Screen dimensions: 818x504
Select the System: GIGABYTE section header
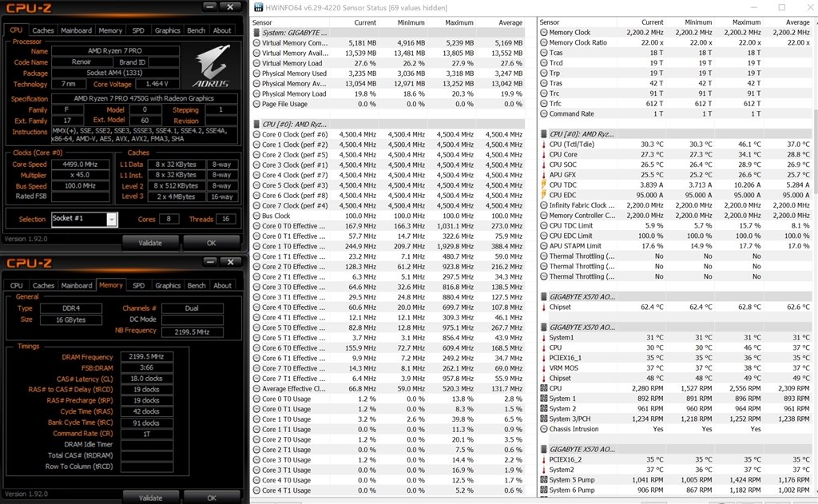point(388,33)
